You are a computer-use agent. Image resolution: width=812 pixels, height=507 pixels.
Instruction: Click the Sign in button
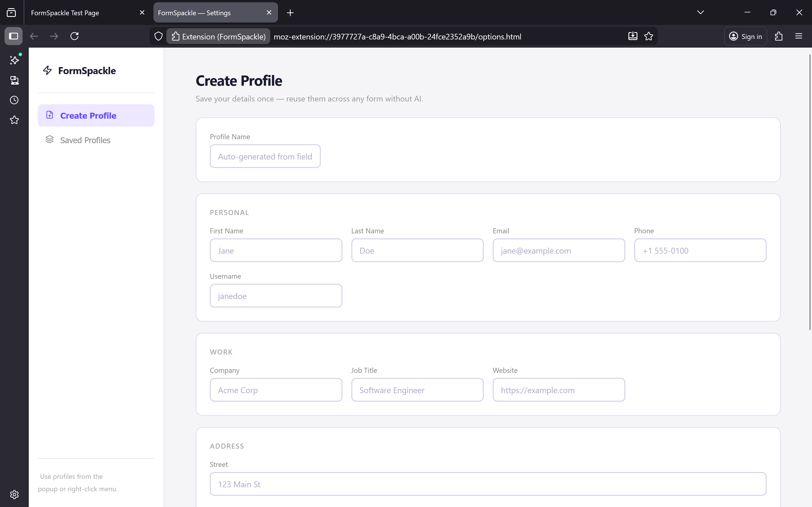[x=745, y=36]
